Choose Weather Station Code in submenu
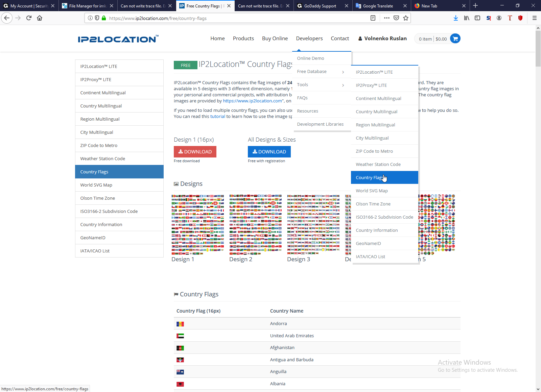The height and width of the screenshot is (392, 541). click(384, 164)
